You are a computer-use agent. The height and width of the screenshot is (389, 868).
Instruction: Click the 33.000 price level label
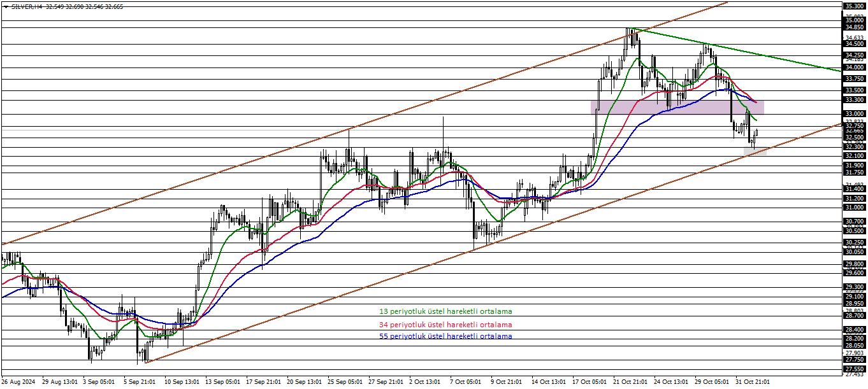coord(854,114)
